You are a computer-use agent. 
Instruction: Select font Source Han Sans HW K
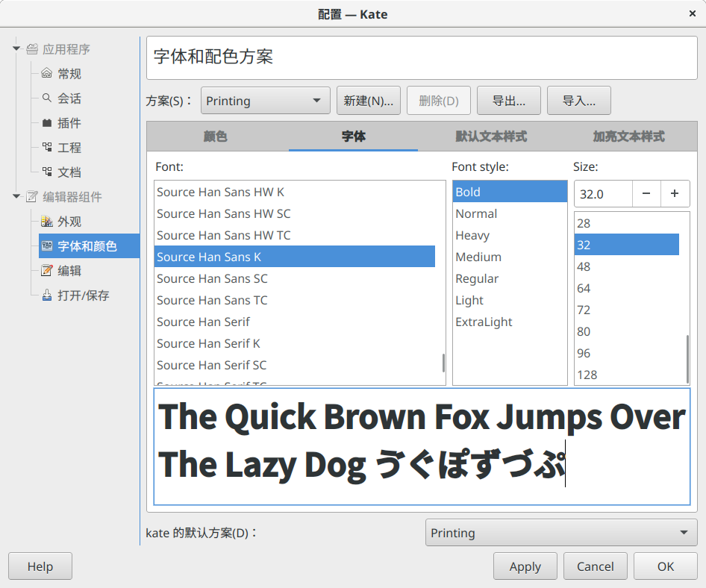(295, 192)
